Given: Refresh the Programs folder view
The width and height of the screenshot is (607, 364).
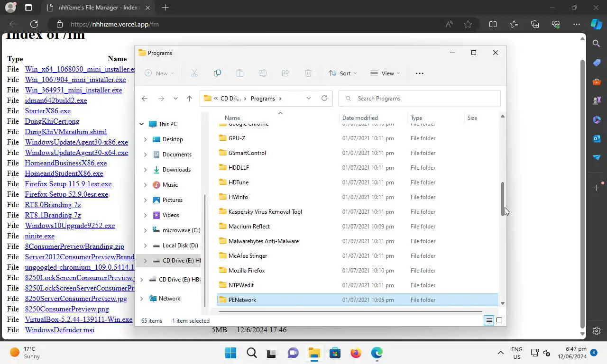Looking at the screenshot, I should tap(324, 98).
